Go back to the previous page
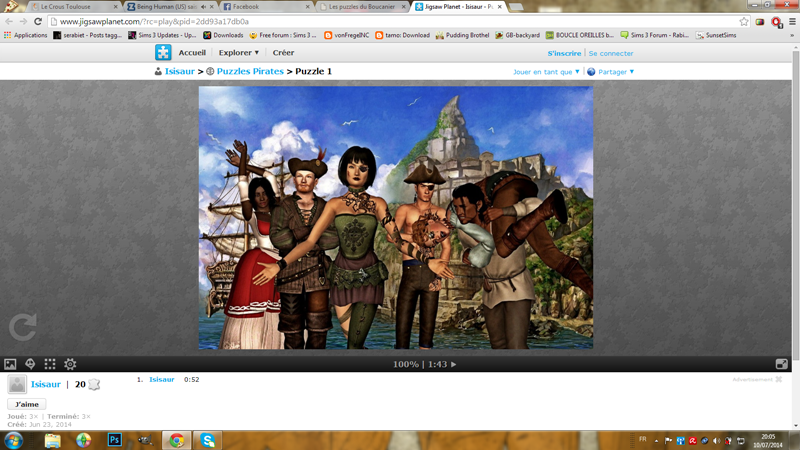 pos(9,21)
